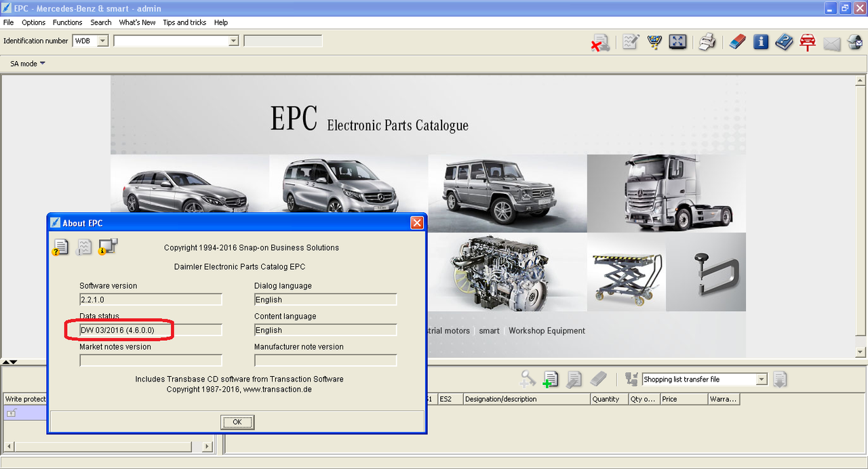This screenshot has width=868, height=469.
Task: Click the full-screen arrows monitor icon
Action: (677, 42)
